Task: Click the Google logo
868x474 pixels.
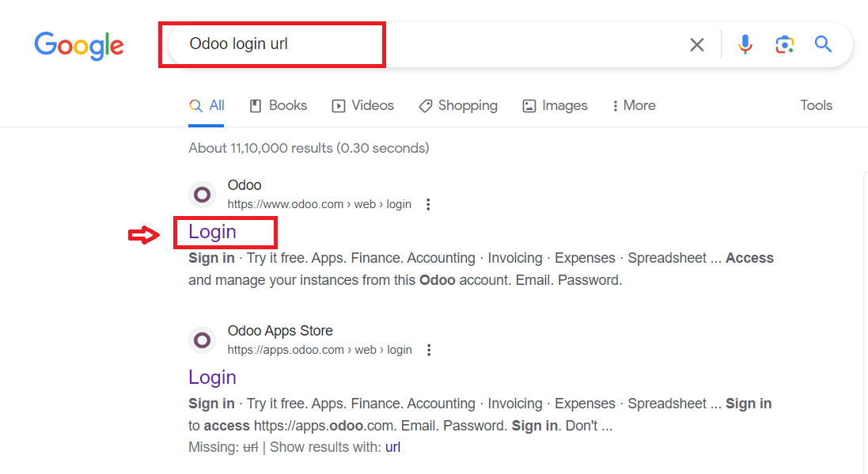Action: 78,47
